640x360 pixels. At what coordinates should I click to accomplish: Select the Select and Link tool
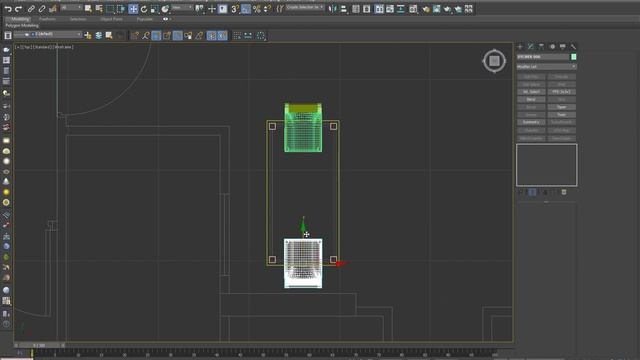[31, 9]
